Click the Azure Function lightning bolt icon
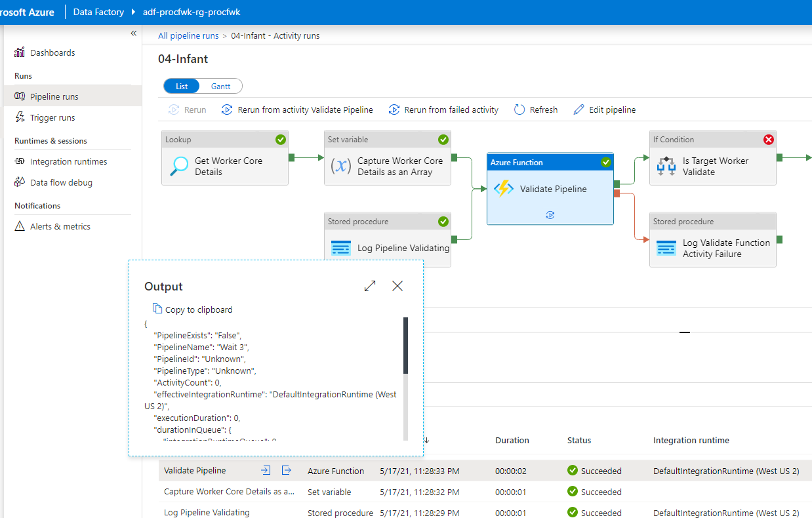Screen dimensions: 812x518 click(x=504, y=189)
